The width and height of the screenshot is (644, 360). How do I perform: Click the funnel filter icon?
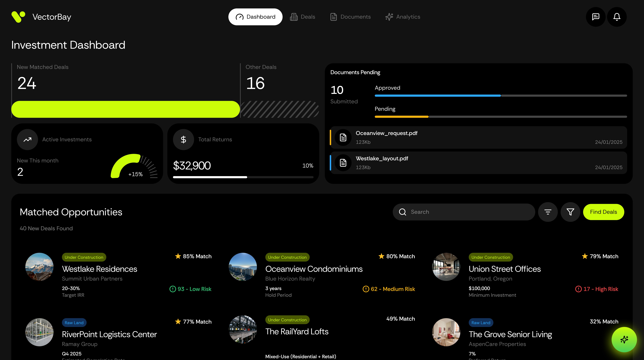pos(570,212)
